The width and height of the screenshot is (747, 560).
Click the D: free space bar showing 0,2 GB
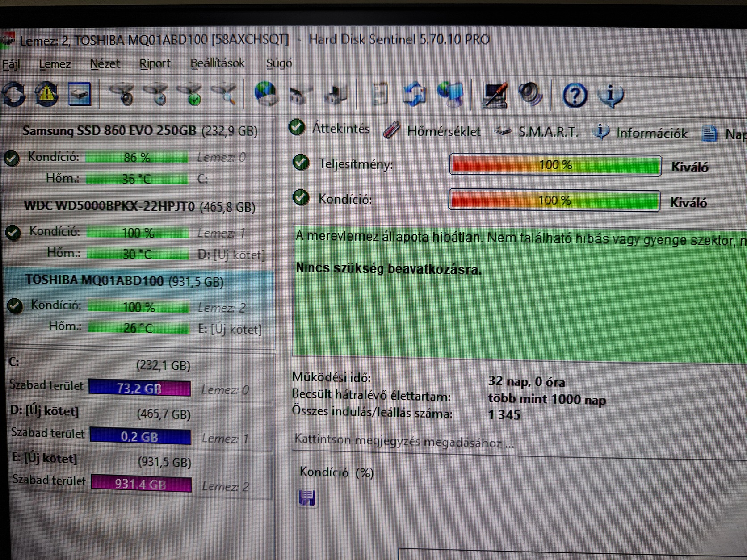(x=140, y=436)
